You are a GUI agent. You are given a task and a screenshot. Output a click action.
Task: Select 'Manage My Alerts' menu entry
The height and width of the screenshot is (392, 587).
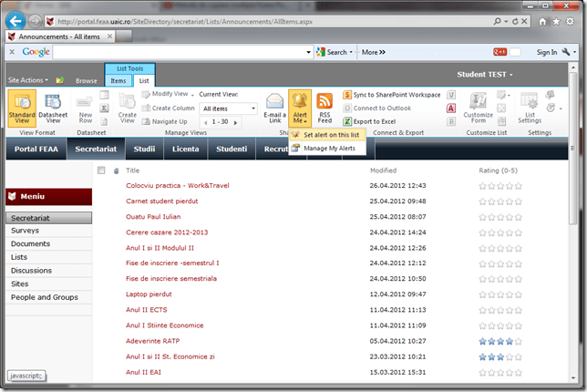click(329, 148)
